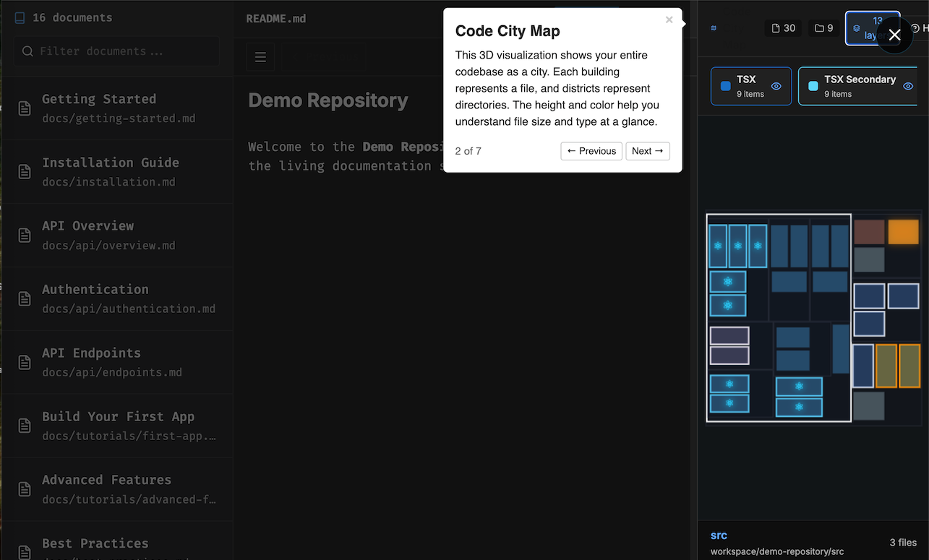Go back using the Previous button
929x560 pixels.
point(591,151)
